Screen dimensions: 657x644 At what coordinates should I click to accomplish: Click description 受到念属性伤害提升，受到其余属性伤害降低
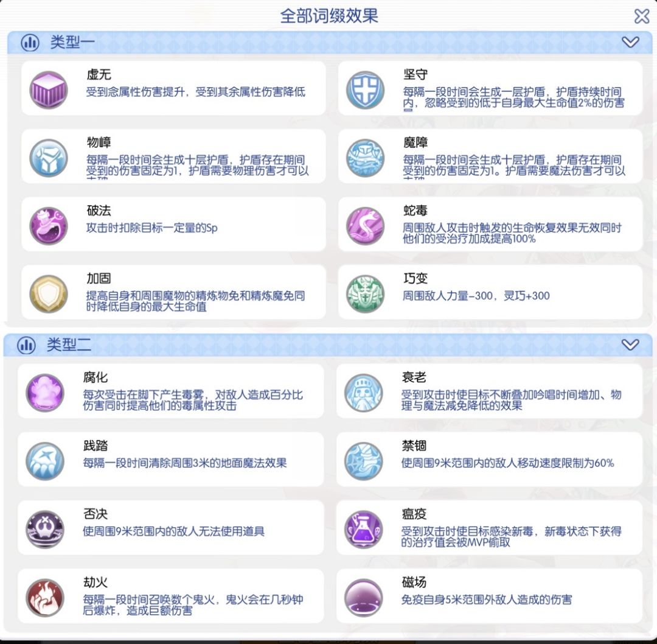(196, 93)
